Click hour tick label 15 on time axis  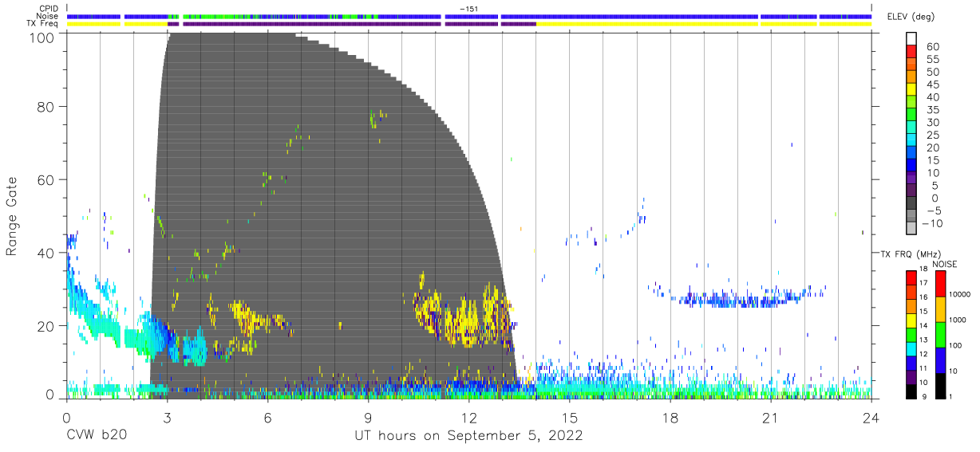click(570, 417)
